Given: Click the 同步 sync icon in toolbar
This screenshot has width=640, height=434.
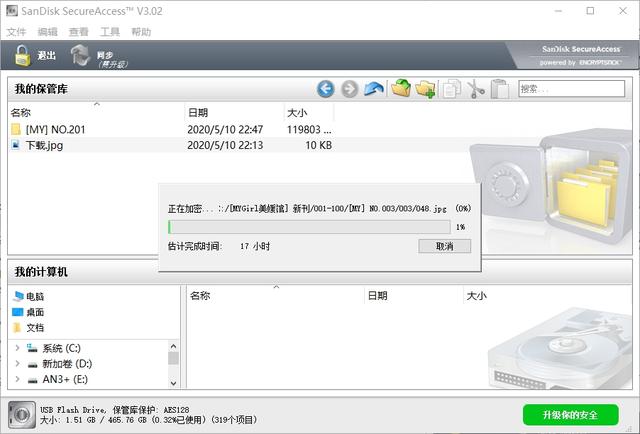Looking at the screenshot, I should click(x=81, y=56).
